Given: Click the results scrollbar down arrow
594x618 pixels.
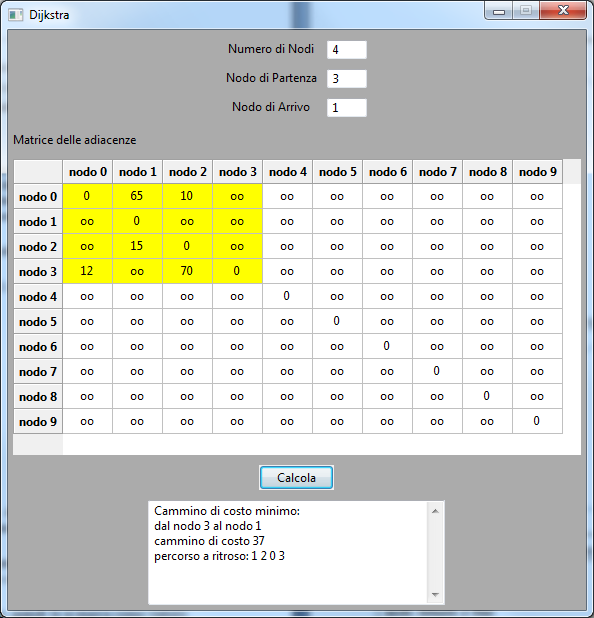Looking at the screenshot, I should click(x=435, y=595).
